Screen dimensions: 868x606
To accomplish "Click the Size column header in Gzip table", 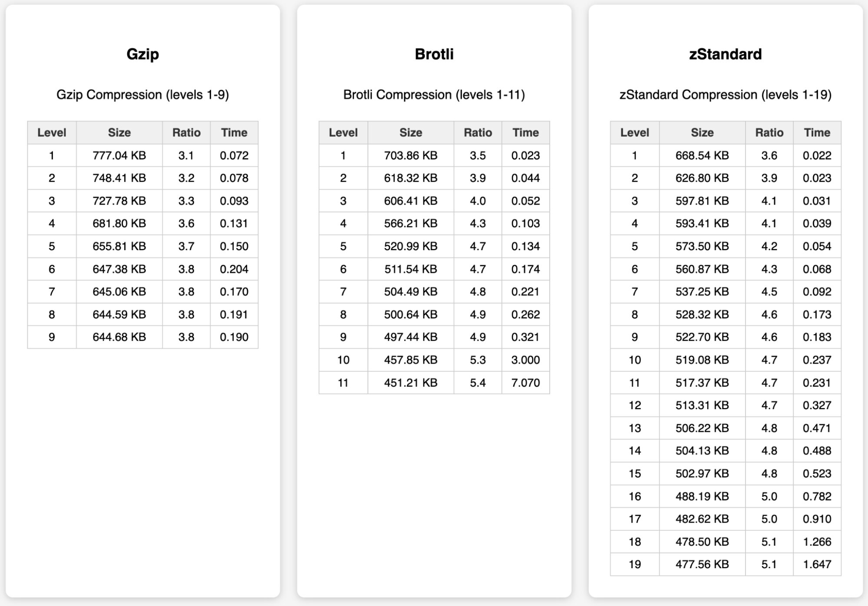I will [119, 132].
